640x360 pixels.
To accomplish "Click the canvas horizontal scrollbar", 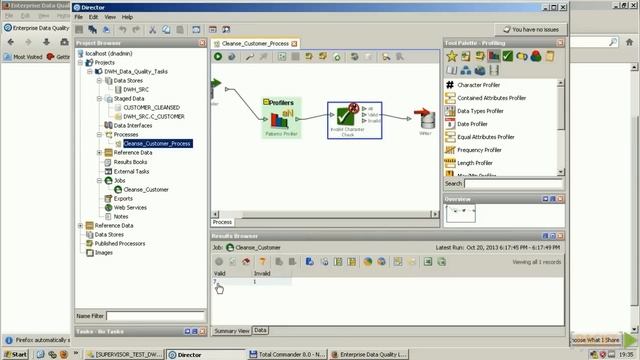I will click(x=325, y=214).
